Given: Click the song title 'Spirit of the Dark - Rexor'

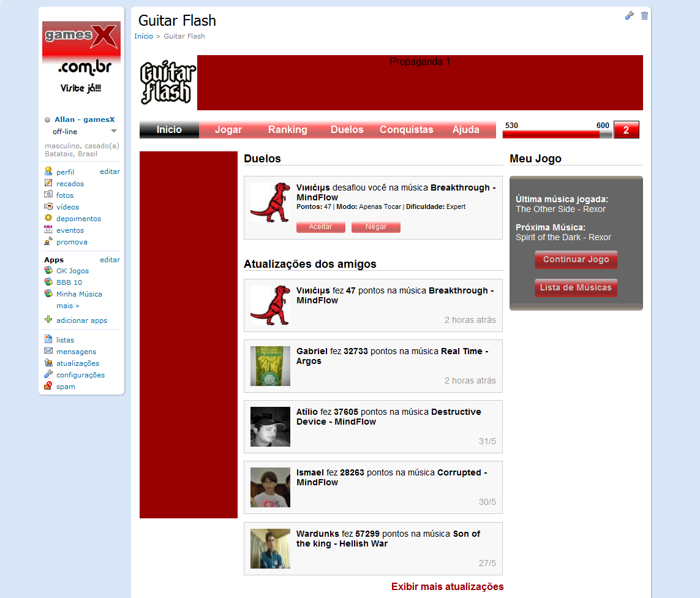Looking at the screenshot, I should [563, 237].
